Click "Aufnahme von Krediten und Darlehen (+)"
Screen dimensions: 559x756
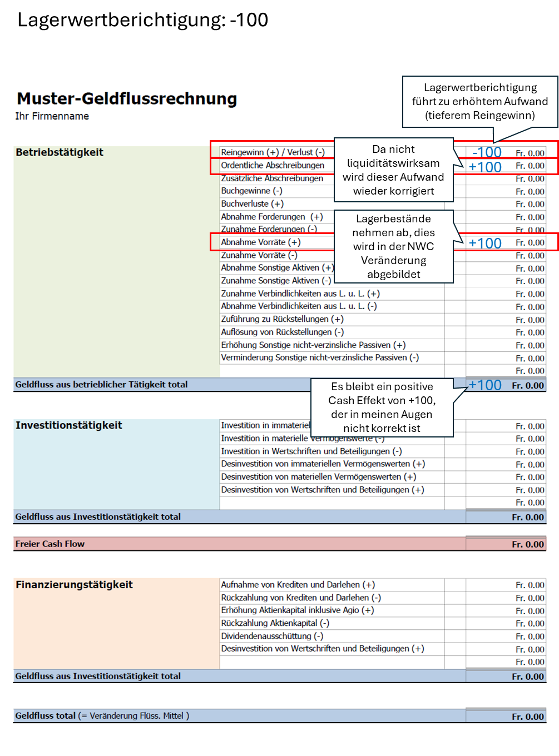(x=298, y=585)
